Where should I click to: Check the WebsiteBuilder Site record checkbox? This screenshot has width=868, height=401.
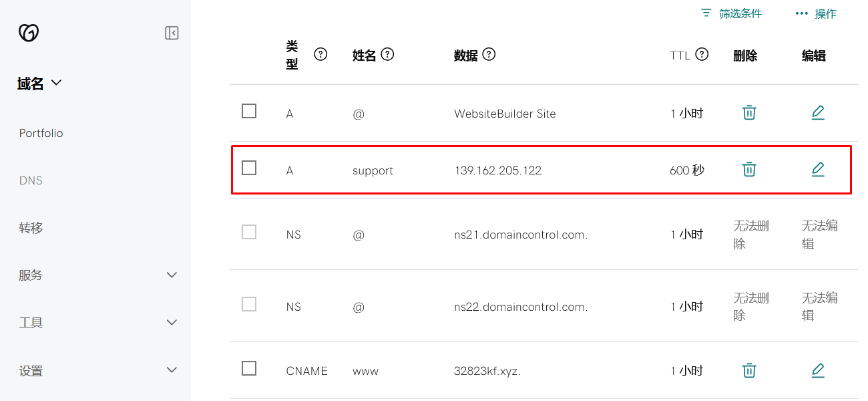tap(249, 111)
